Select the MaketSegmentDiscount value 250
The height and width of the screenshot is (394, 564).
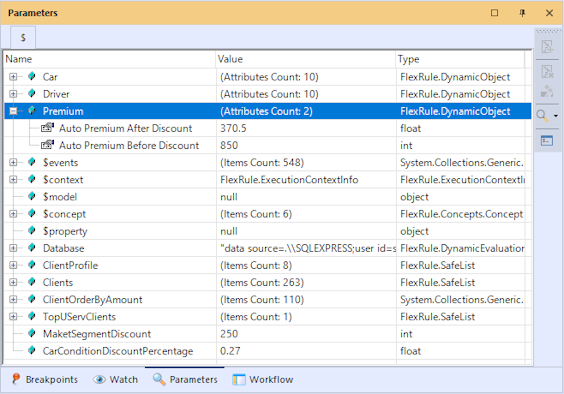306,334
